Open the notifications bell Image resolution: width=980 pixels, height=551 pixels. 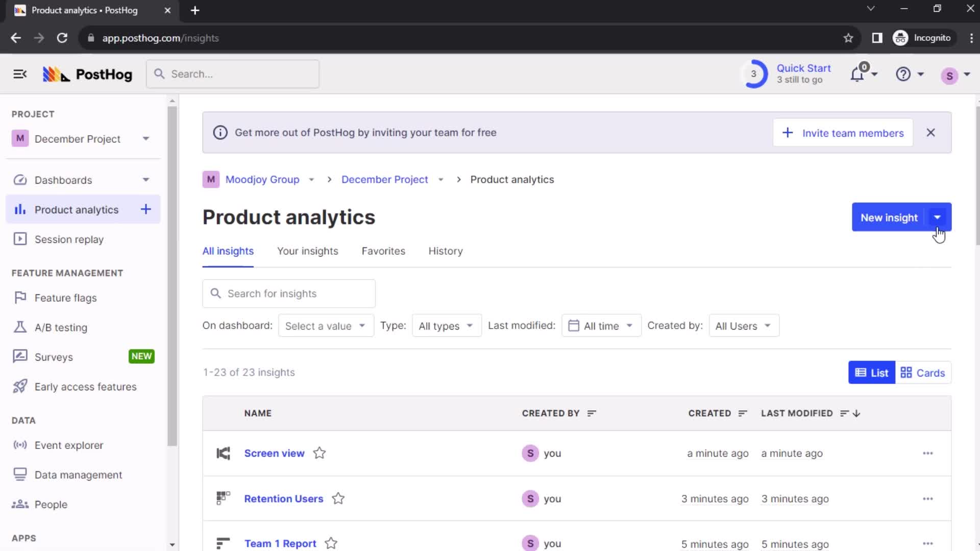click(857, 74)
